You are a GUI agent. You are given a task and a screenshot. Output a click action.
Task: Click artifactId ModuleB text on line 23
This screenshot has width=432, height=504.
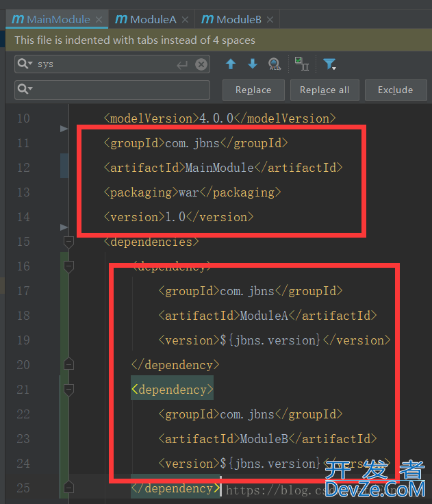(268, 439)
